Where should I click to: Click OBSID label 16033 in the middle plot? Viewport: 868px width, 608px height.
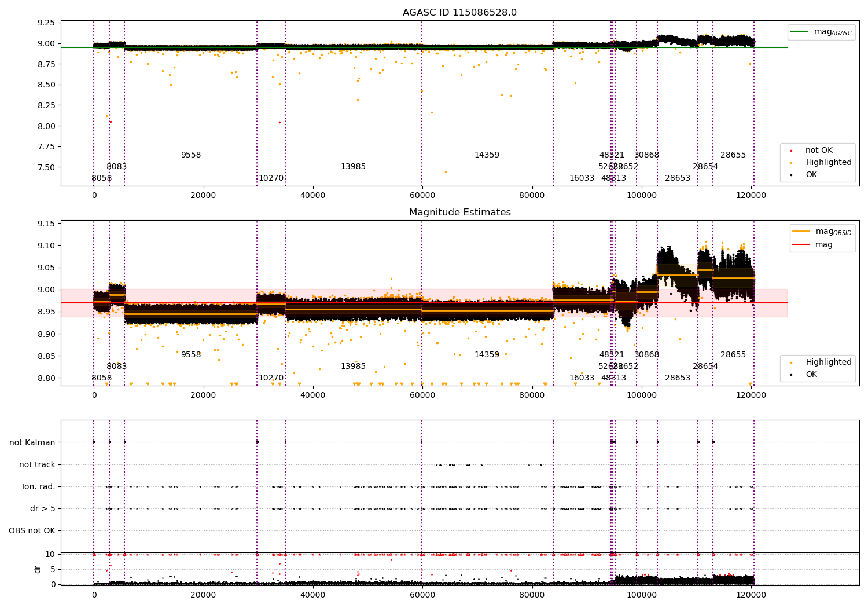pos(582,378)
